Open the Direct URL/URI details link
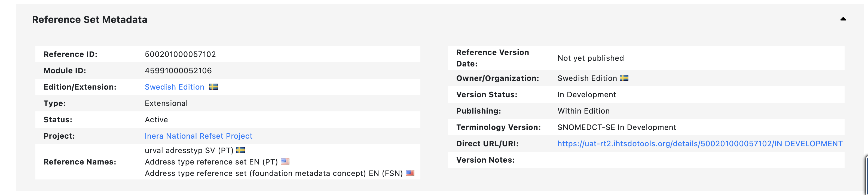 tap(700, 144)
